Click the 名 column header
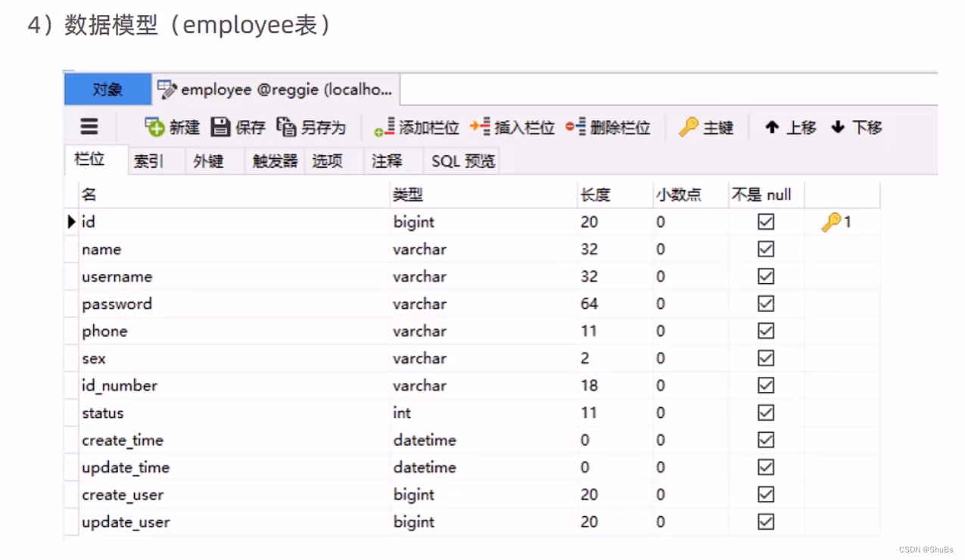The height and width of the screenshot is (560, 965). click(x=234, y=194)
